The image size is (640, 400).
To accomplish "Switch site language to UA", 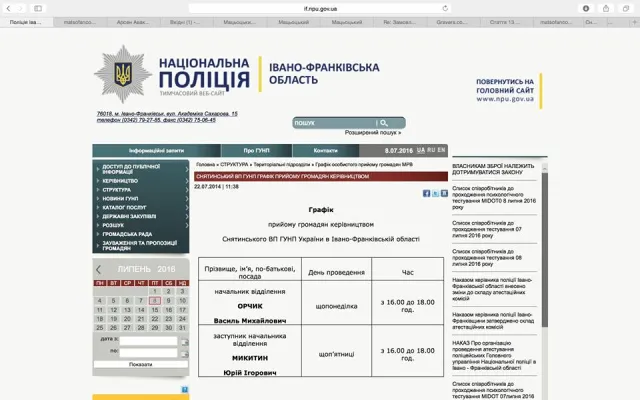I will tap(421, 150).
